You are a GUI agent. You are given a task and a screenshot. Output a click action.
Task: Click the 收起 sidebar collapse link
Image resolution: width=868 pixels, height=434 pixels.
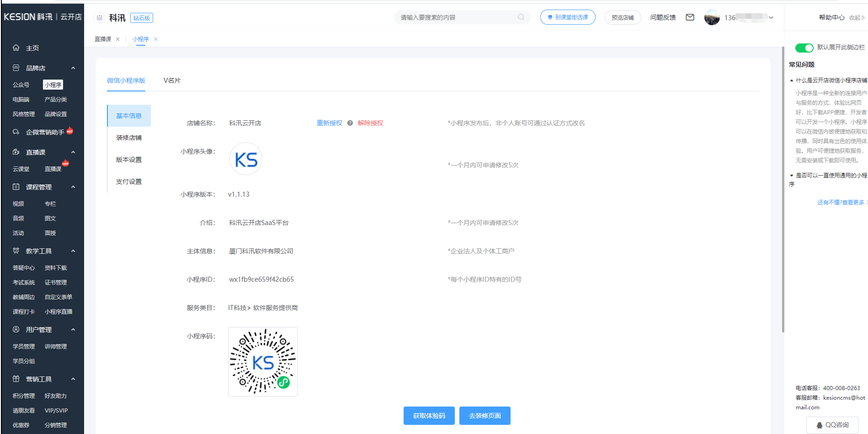pos(857,17)
